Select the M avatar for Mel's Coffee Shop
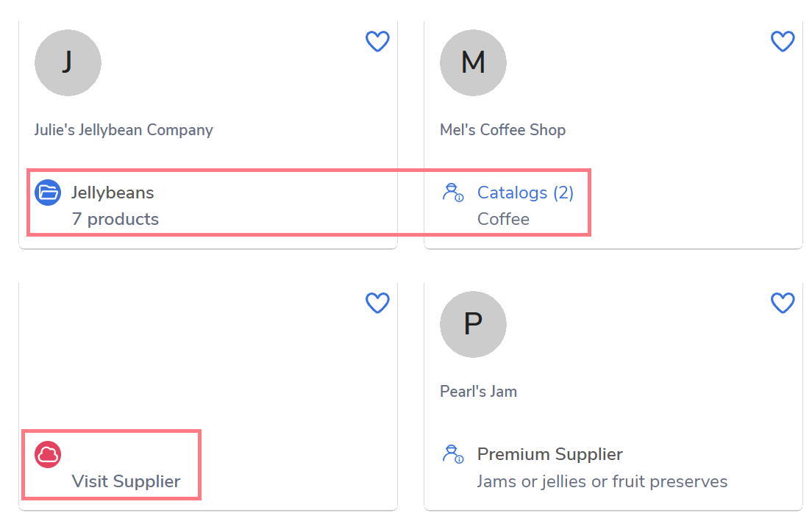Image resolution: width=812 pixels, height=521 pixels. 473,62
